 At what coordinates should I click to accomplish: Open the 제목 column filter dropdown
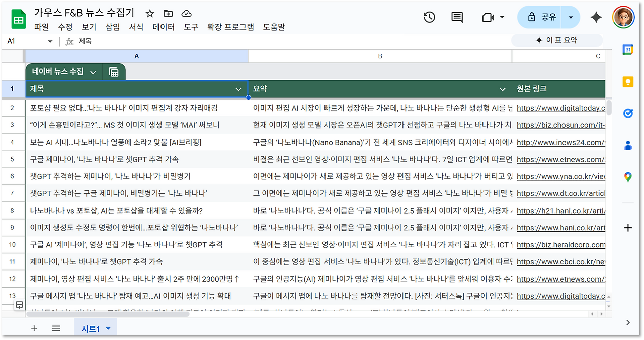[x=238, y=89]
